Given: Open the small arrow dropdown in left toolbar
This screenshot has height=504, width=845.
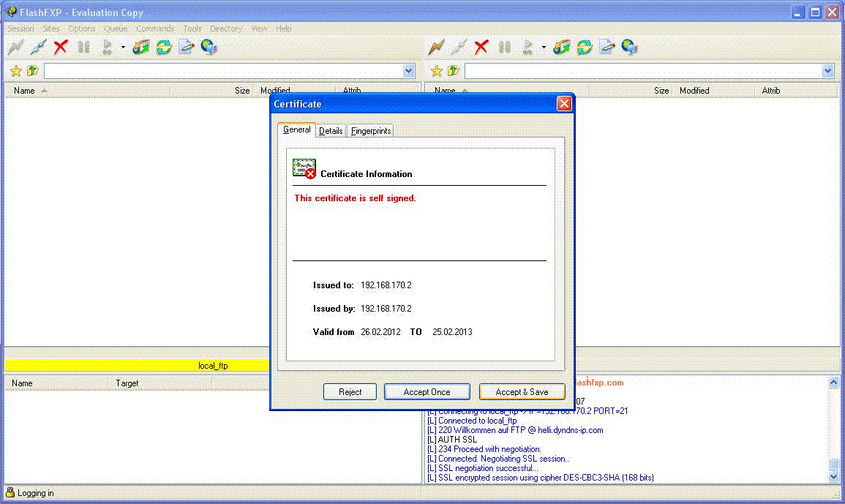Looking at the screenshot, I should pyautogui.click(x=123, y=48).
